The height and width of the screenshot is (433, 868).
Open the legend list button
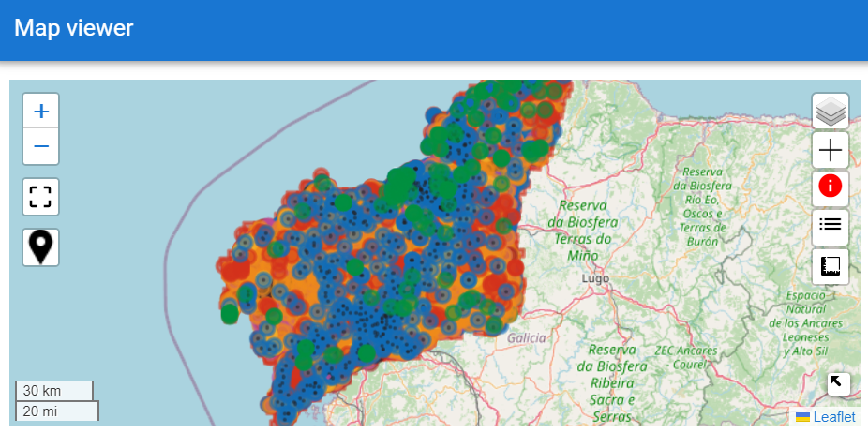[831, 225]
